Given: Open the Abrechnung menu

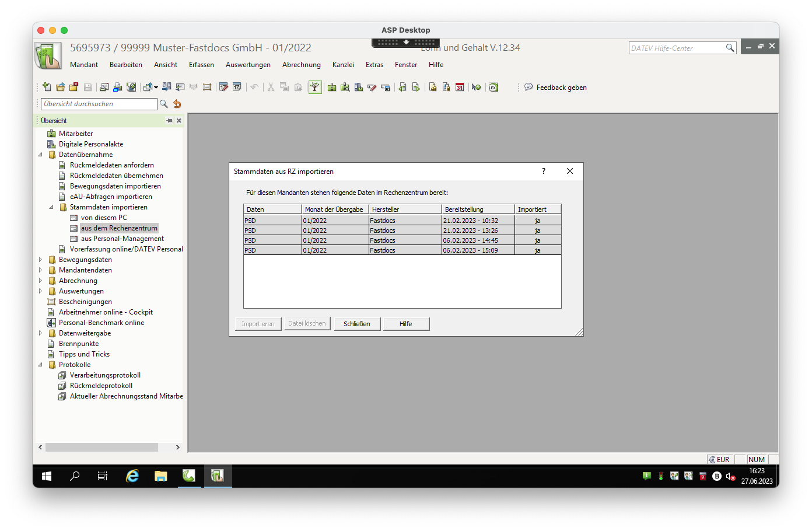Looking at the screenshot, I should (302, 65).
